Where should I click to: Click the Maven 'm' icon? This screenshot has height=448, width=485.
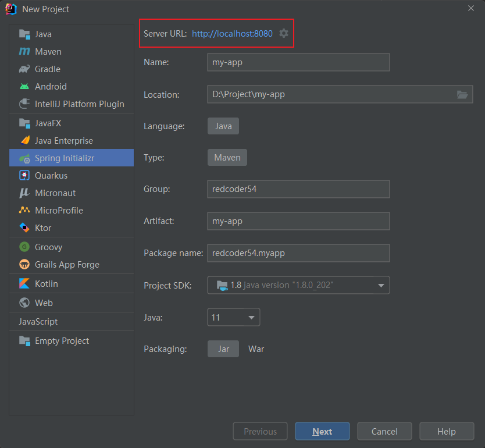coord(24,51)
